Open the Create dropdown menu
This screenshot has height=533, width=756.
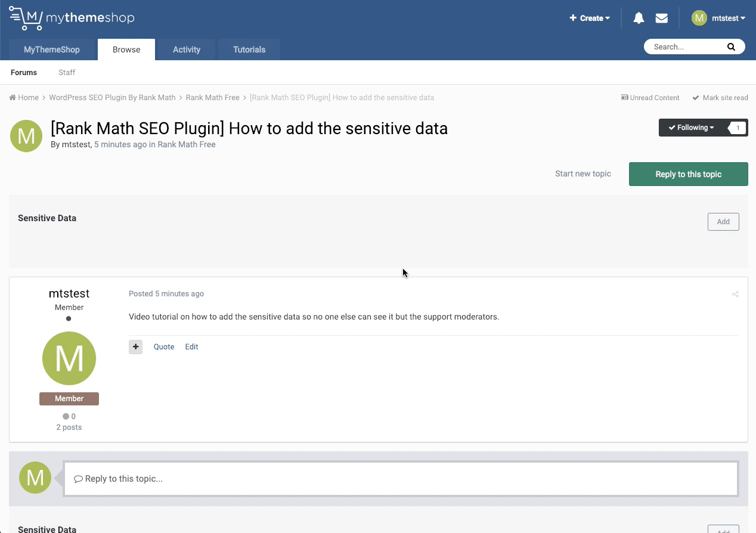tap(590, 18)
